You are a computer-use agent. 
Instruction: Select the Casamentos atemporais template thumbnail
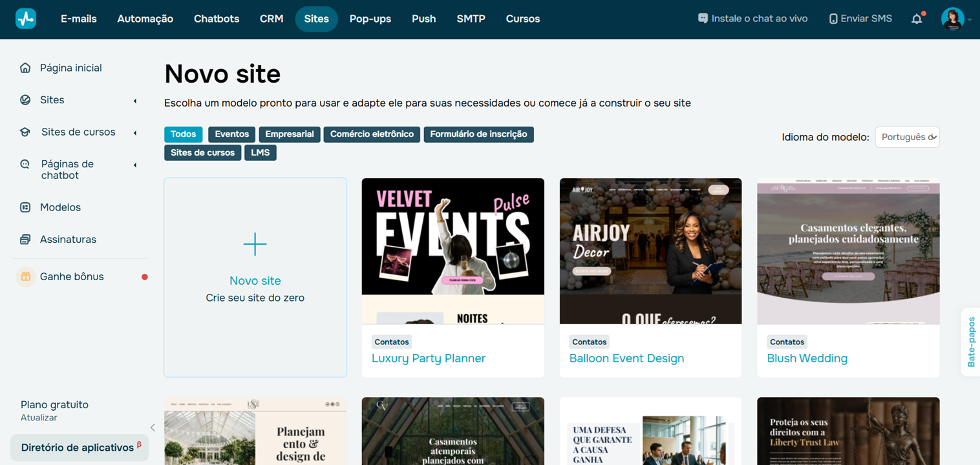pos(453,431)
